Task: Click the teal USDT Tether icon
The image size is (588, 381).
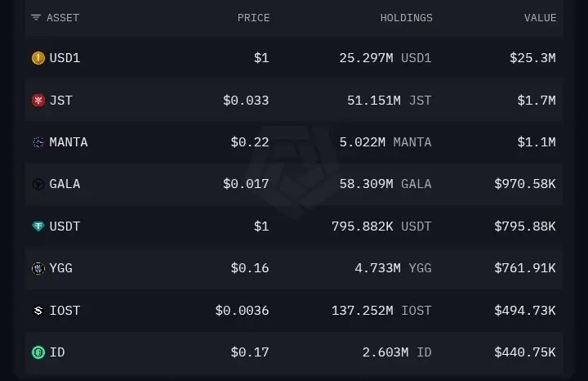Action: click(x=38, y=226)
